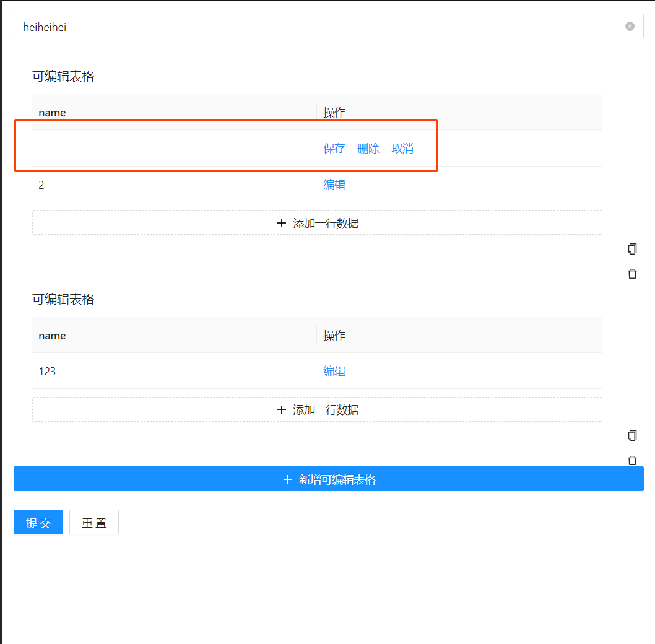Copy the first editable table using copy icon
This screenshot has height=644, width=655.
coord(632,248)
